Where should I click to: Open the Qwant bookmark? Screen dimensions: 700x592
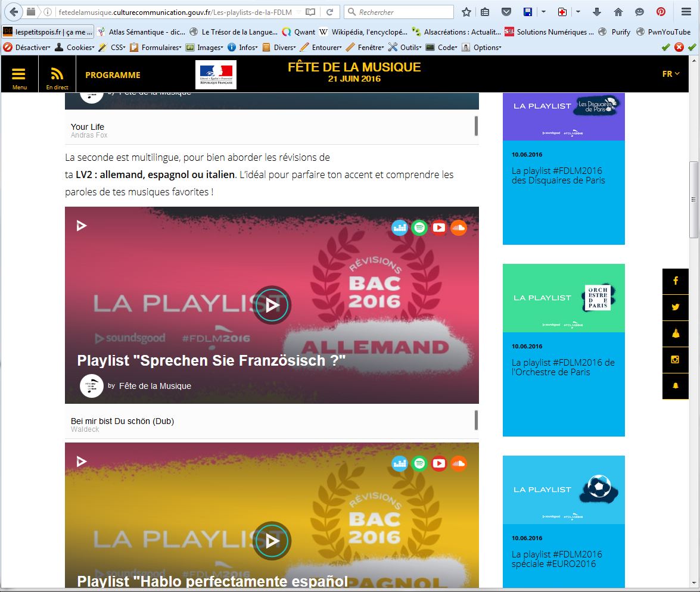(298, 32)
